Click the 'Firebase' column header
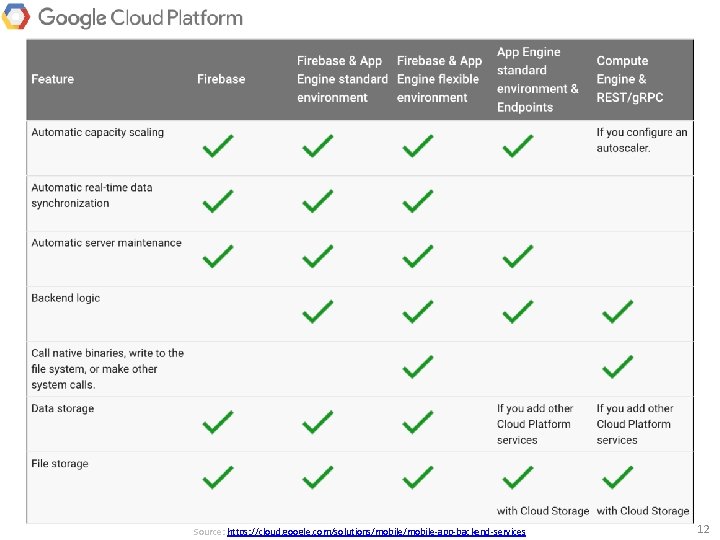The width and height of the screenshot is (720, 540). point(221,79)
